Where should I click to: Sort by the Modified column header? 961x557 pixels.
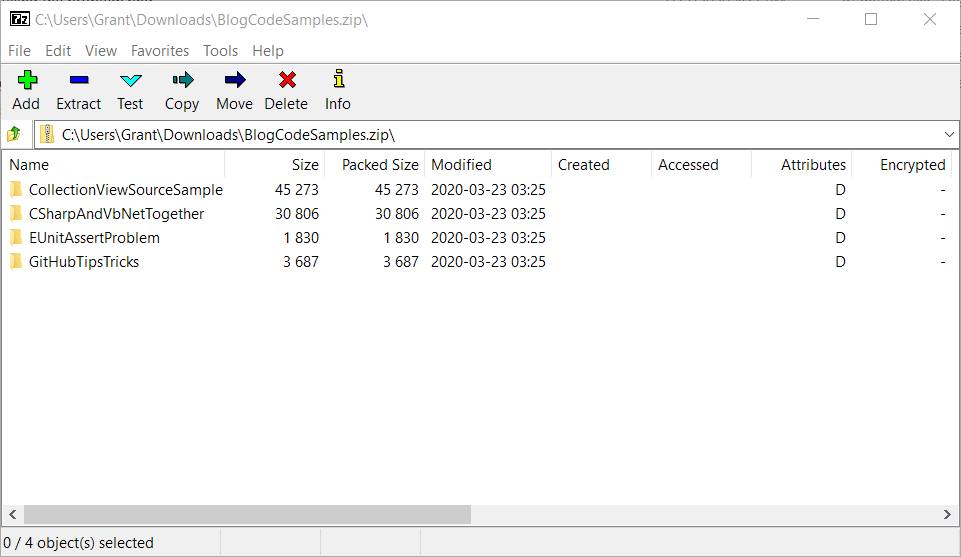(x=461, y=165)
